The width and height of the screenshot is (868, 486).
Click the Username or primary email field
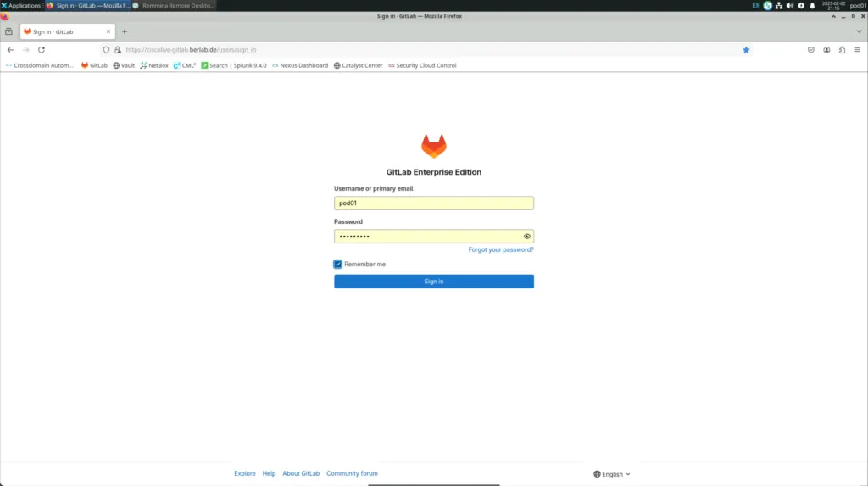pos(433,204)
